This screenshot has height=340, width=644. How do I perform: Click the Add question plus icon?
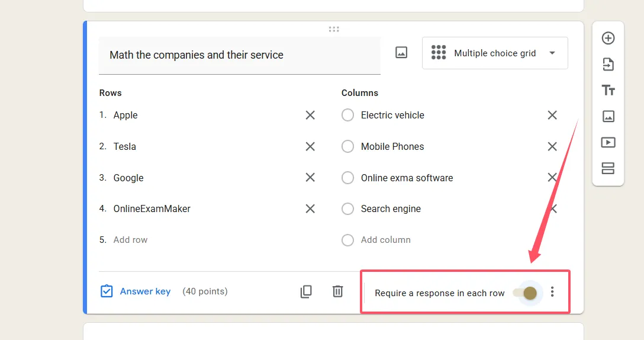[608, 39]
